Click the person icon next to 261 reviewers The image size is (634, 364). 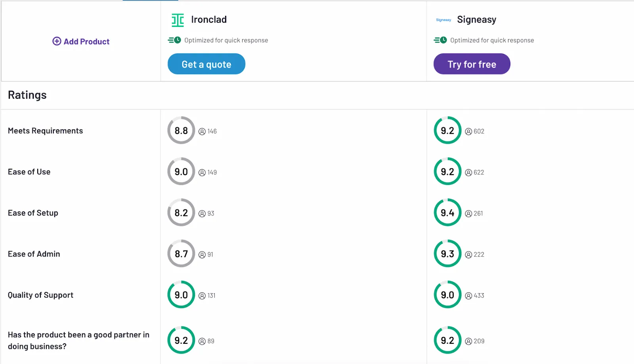469,213
